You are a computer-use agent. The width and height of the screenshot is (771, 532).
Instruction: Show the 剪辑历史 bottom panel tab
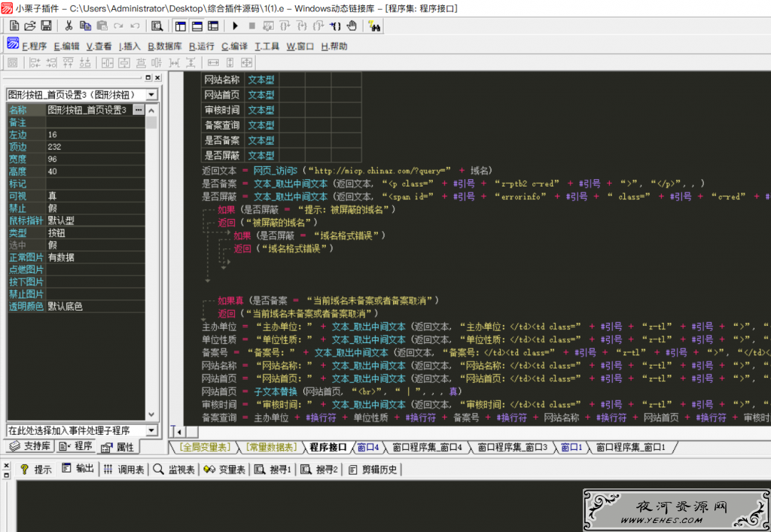click(372, 469)
